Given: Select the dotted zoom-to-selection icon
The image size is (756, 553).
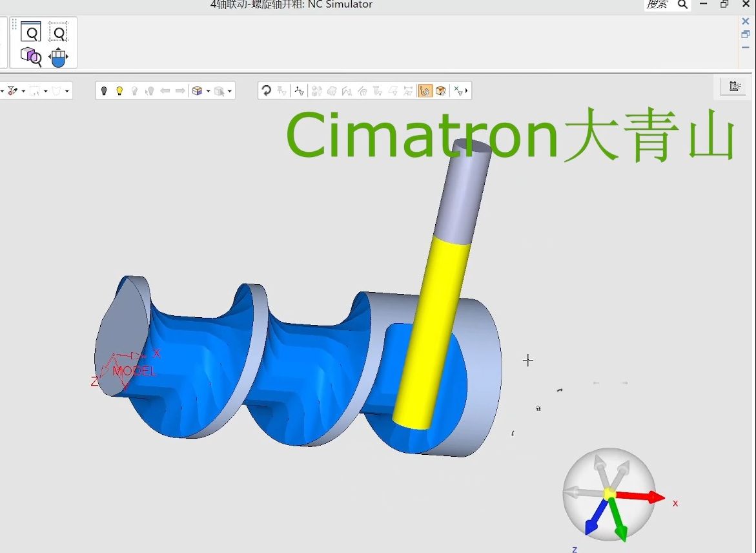Looking at the screenshot, I should click(58, 32).
